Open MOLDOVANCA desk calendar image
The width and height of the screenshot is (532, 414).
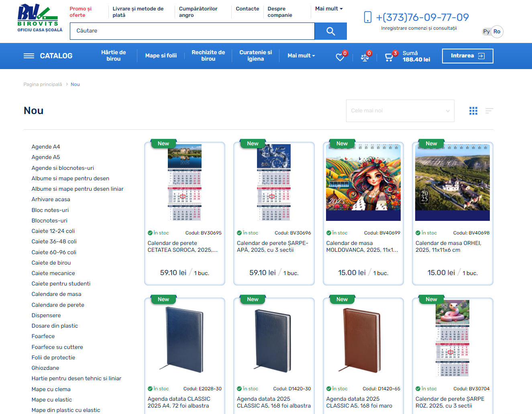pyautogui.click(x=363, y=183)
